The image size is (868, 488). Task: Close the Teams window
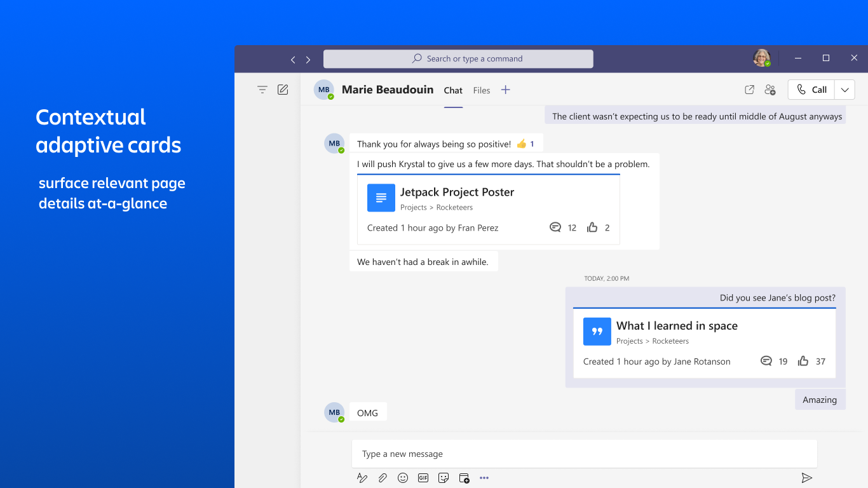tap(854, 58)
